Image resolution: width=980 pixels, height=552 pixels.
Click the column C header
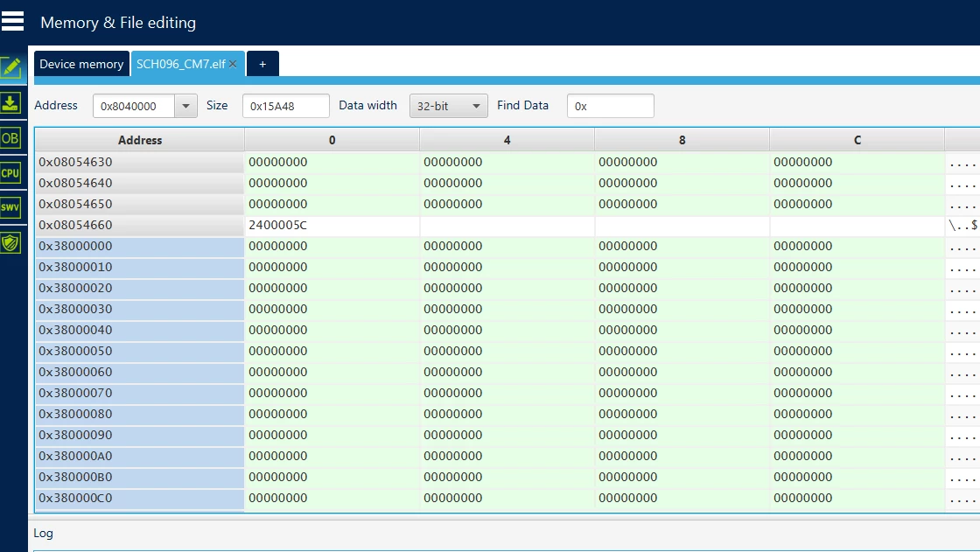point(857,140)
